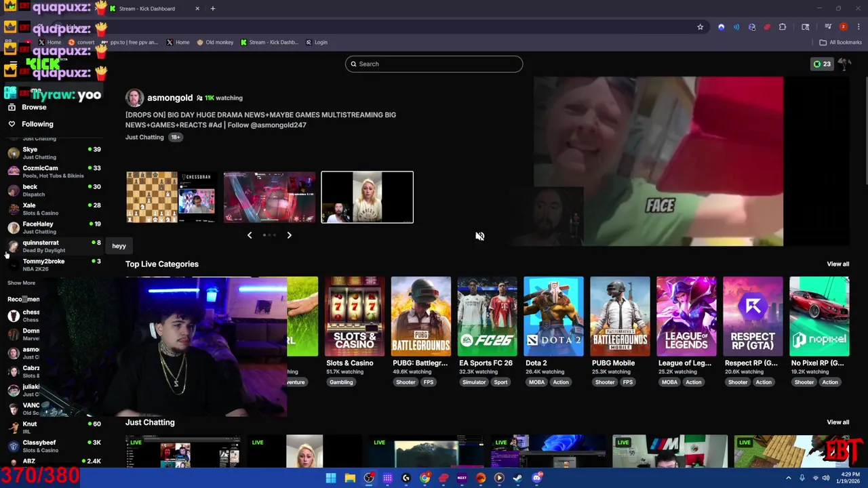Go to next featured stream arrow

(x=289, y=235)
